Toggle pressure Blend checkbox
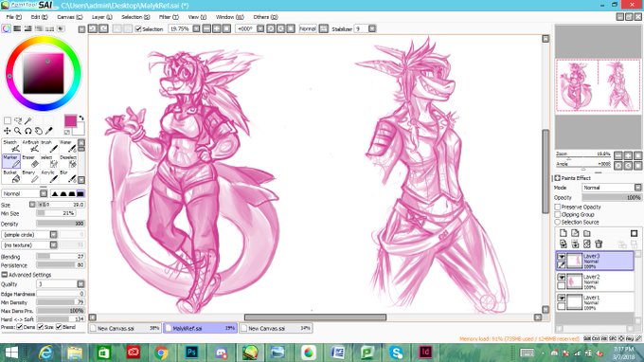Viewport: 644px width, 362px height. pos(59,327)
